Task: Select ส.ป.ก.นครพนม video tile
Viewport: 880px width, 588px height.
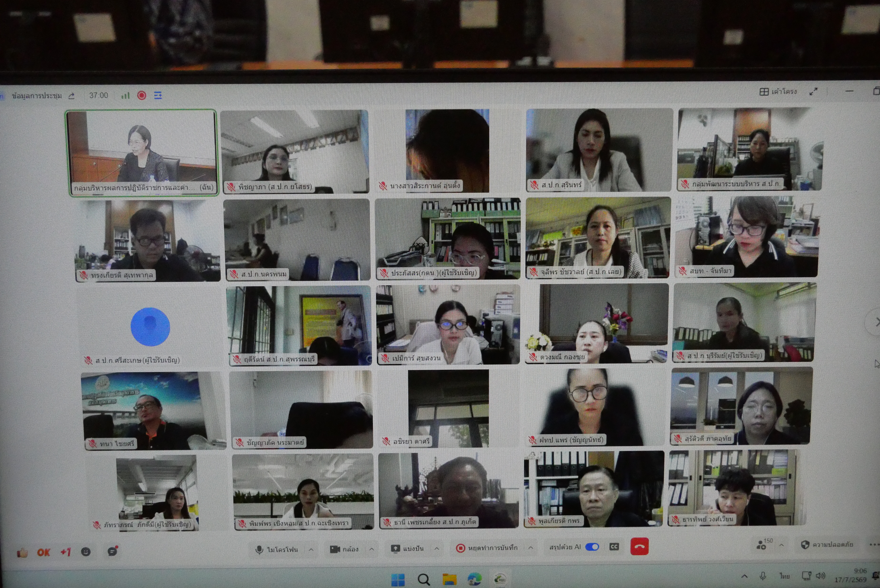Action: point(297,240)
